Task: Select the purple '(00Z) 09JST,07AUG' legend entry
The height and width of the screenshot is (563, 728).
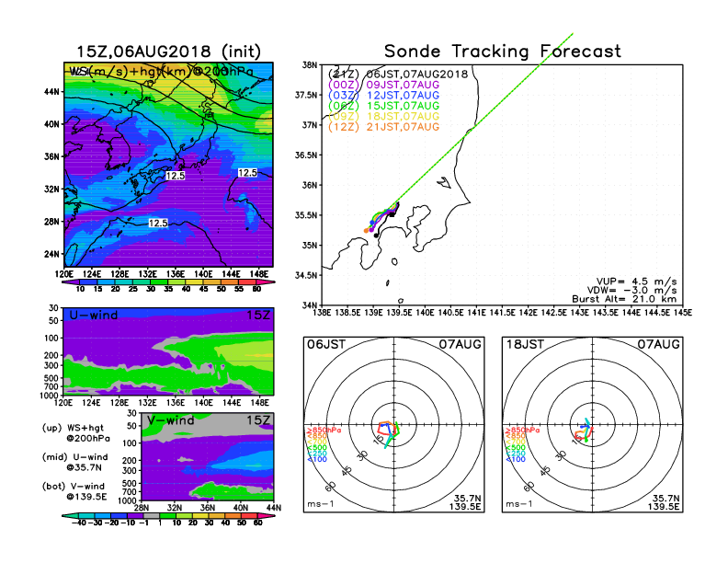Action: point(383,85)
